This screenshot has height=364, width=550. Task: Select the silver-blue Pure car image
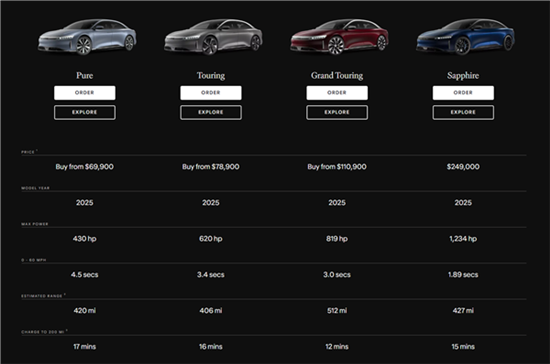pos(87,37)
